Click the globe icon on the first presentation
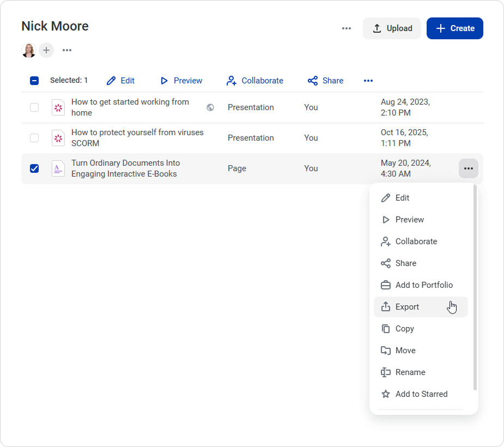 point(210,107)
